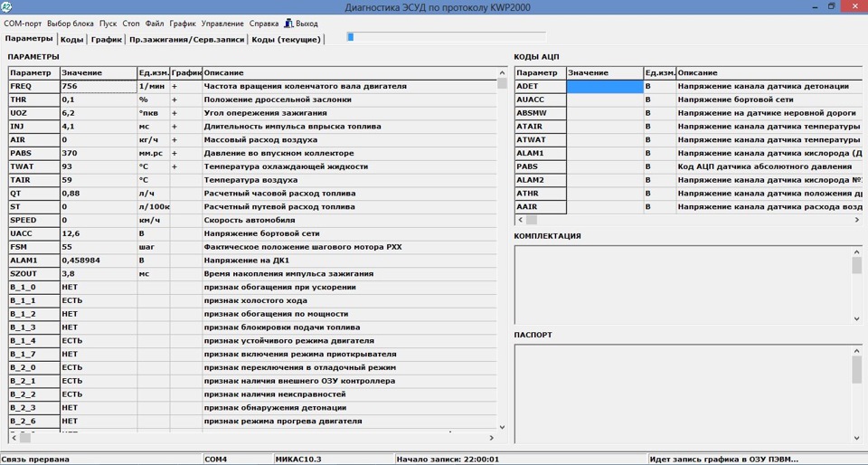Select the FSM value 55 cell

99,247
